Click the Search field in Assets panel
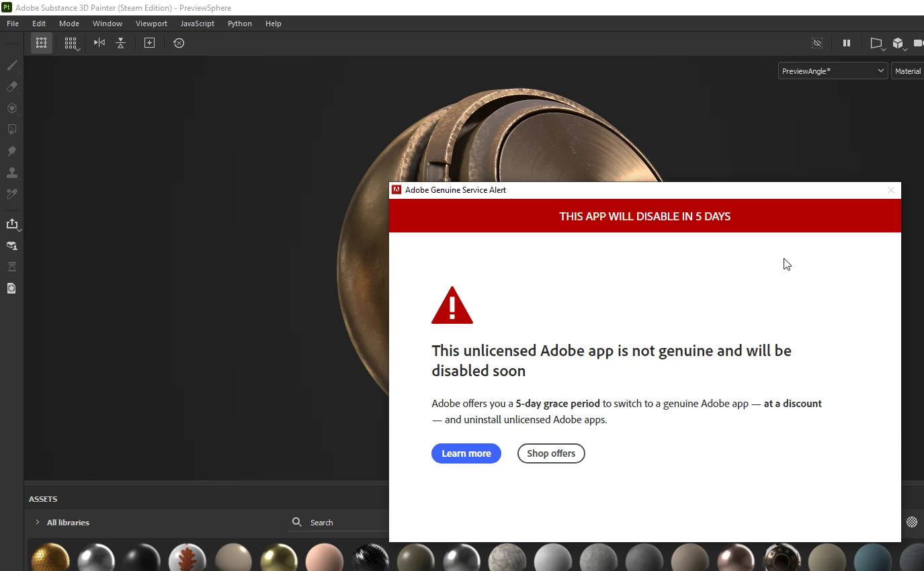This screenshot has width=924, height=571. pos(339,523)
